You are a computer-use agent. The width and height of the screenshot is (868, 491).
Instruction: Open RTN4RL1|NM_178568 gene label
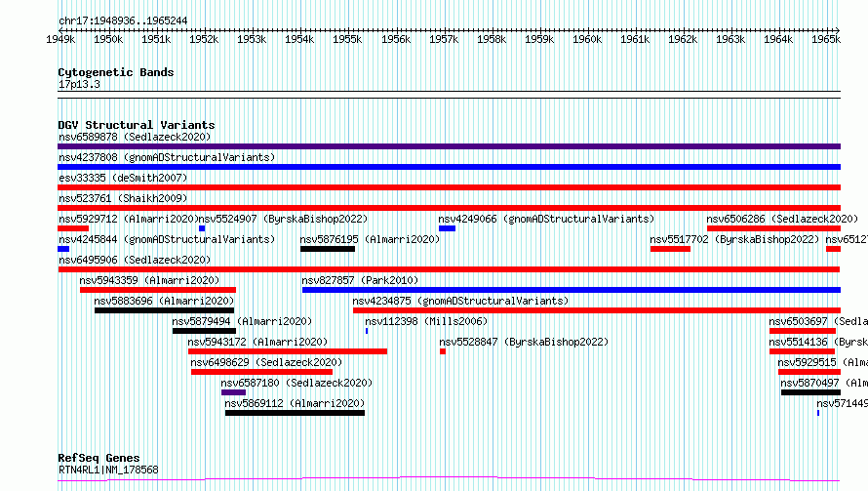[108, 470]
